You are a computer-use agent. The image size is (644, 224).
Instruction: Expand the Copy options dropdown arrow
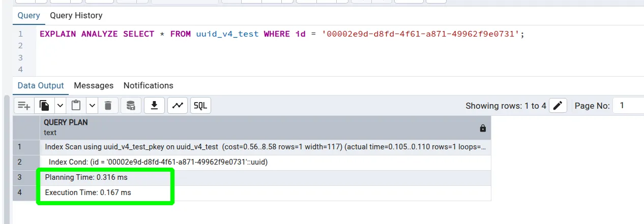point(60,106)
